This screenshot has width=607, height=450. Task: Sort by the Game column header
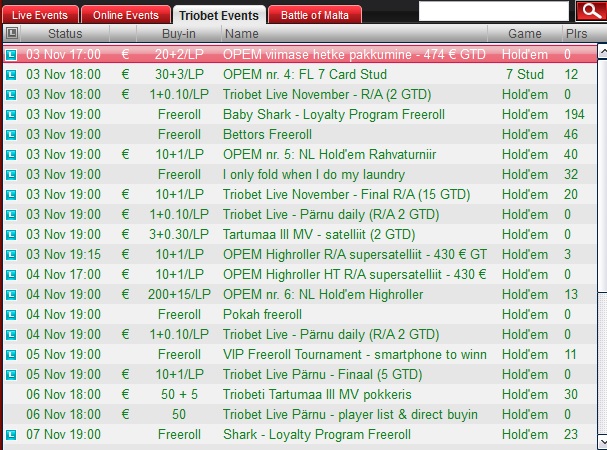tap(525, 34)
